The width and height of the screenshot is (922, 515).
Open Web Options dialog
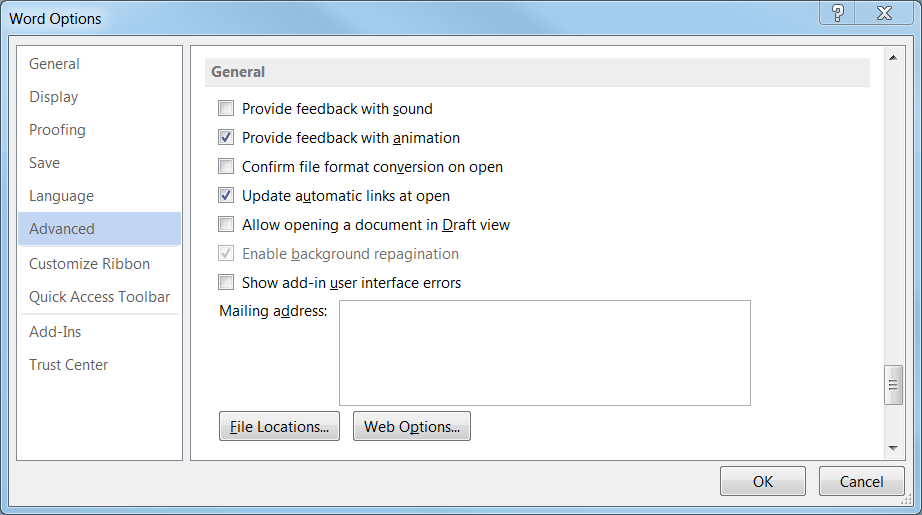click(412, 426)
